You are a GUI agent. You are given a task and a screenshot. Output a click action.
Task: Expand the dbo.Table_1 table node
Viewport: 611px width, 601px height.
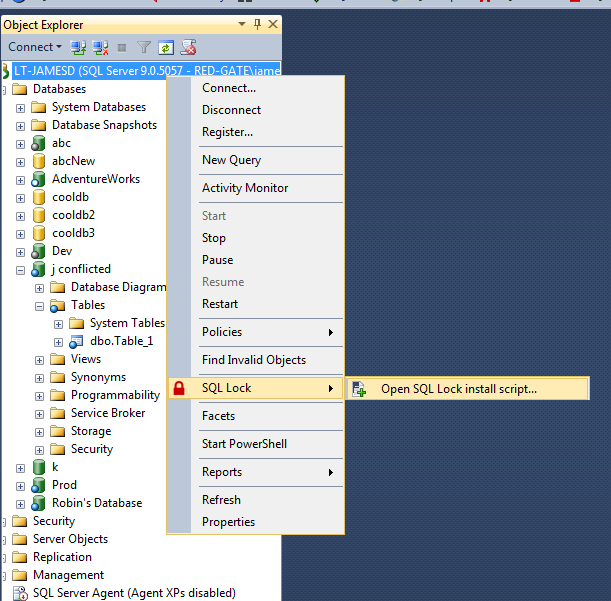58,341
